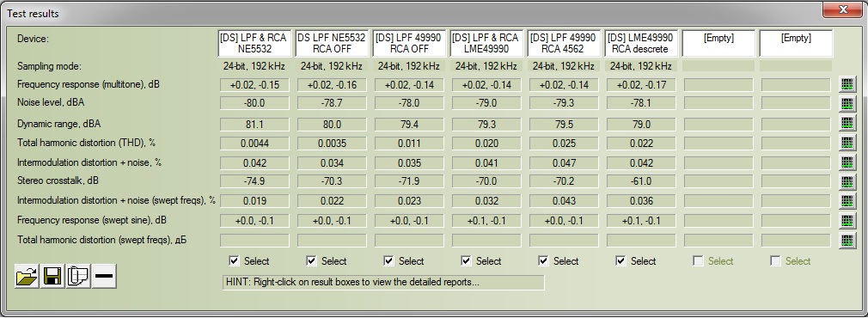Open the load results folder icon

(x=28, y=277)
